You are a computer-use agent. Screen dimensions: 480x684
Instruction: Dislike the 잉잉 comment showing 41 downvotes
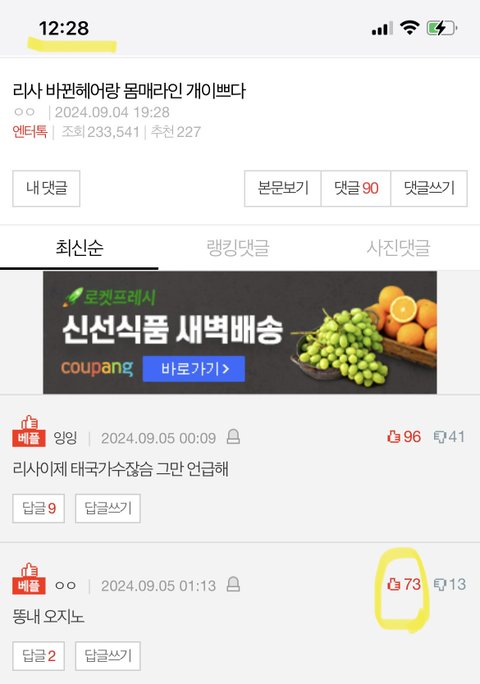click(449, 437)
